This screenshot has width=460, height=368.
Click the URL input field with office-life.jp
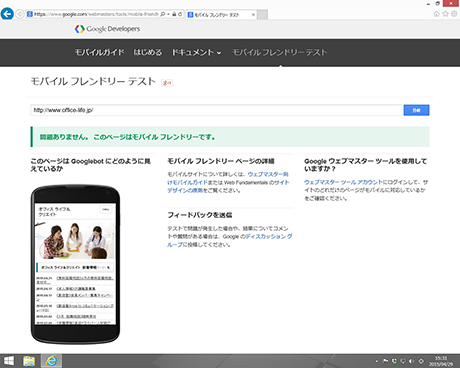(x=216, y=110)
